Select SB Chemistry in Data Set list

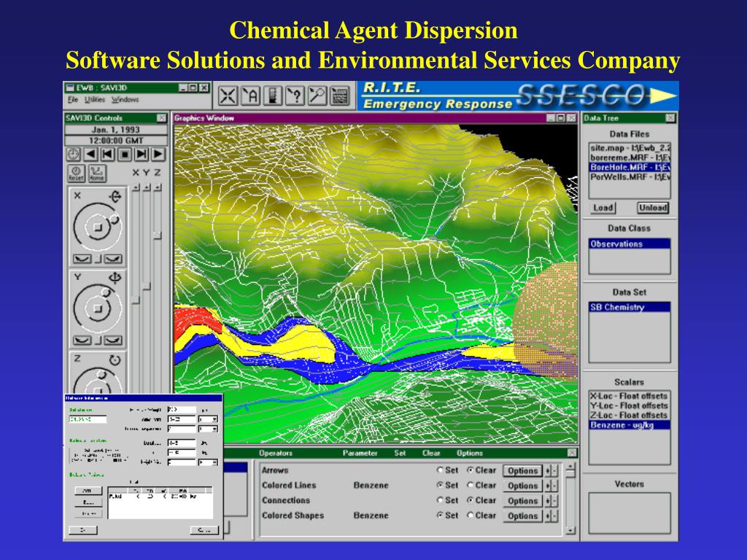pyautogui.click(x=630, y=307)
